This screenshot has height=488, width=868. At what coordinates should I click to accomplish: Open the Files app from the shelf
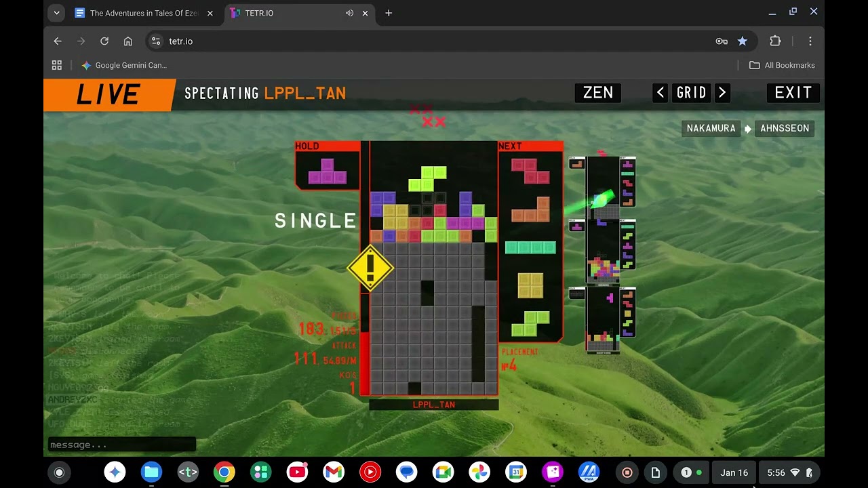pos(151,472)
